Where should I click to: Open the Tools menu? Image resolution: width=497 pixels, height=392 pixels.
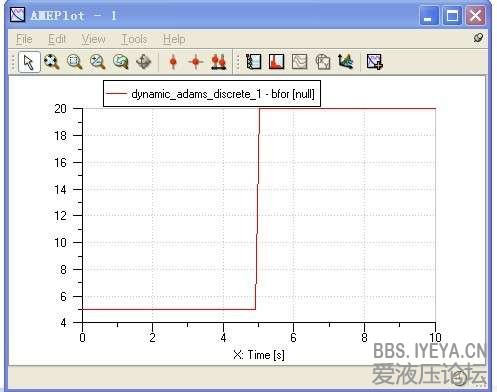pyautogui.click(x=134, y=39)
